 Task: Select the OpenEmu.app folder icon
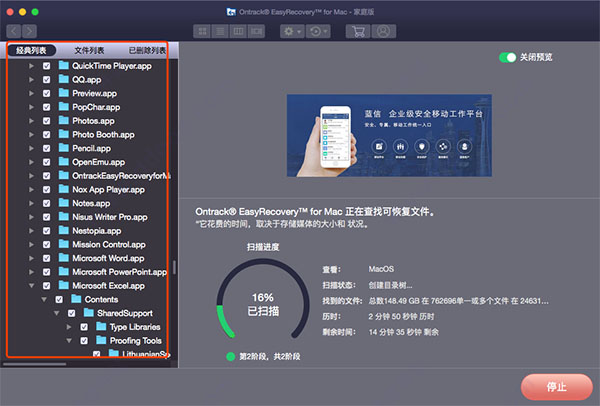point(64,162)
